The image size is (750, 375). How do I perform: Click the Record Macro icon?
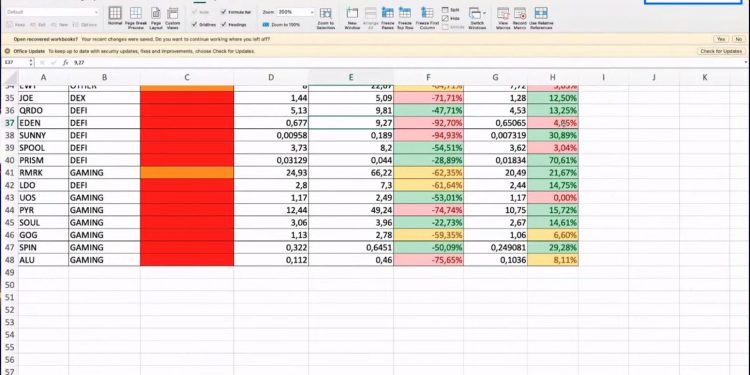tap(520, 17)
